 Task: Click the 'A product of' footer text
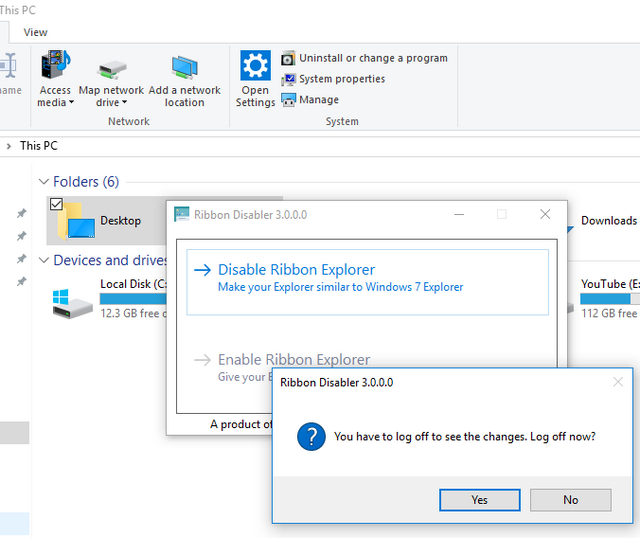pos(241,425)
